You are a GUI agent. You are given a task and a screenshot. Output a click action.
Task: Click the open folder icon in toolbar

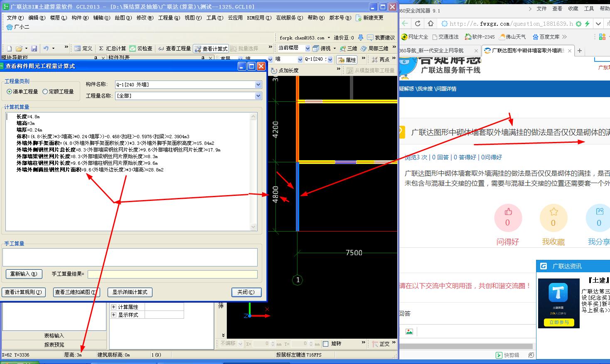[x=19, y=49]
